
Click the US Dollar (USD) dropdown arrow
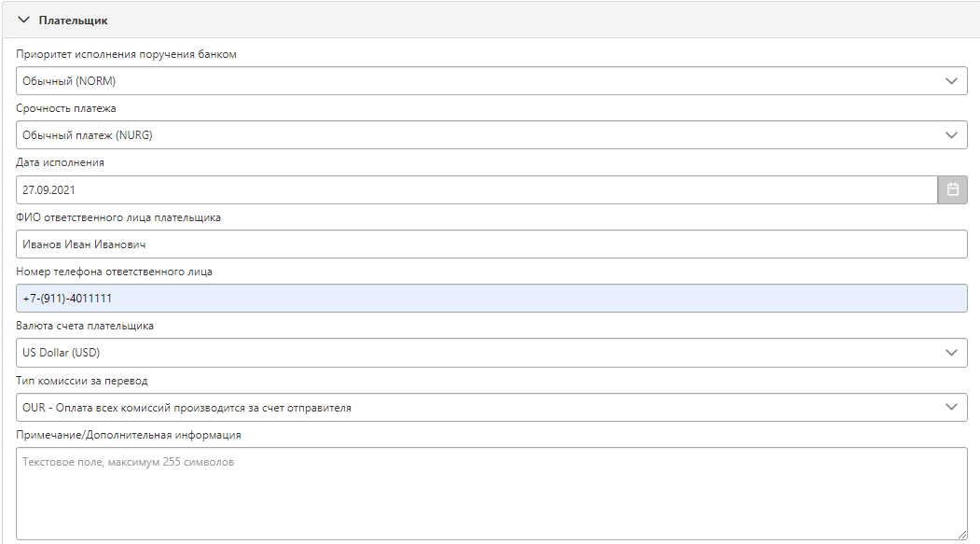951,353
